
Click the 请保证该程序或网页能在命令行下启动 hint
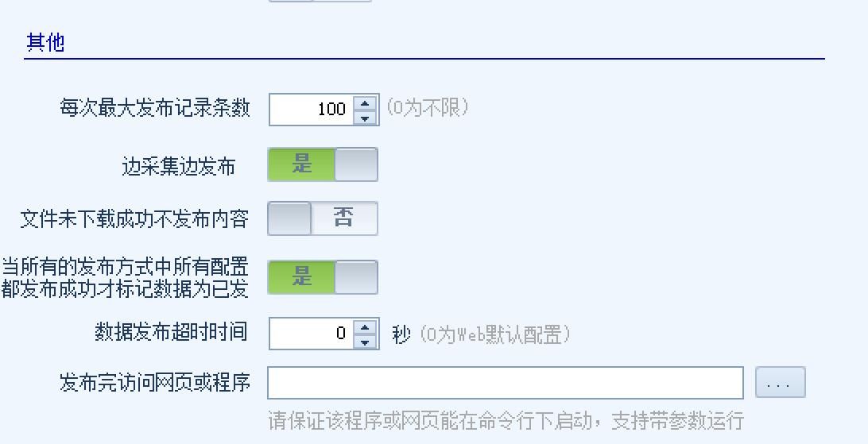coord(506,419)
